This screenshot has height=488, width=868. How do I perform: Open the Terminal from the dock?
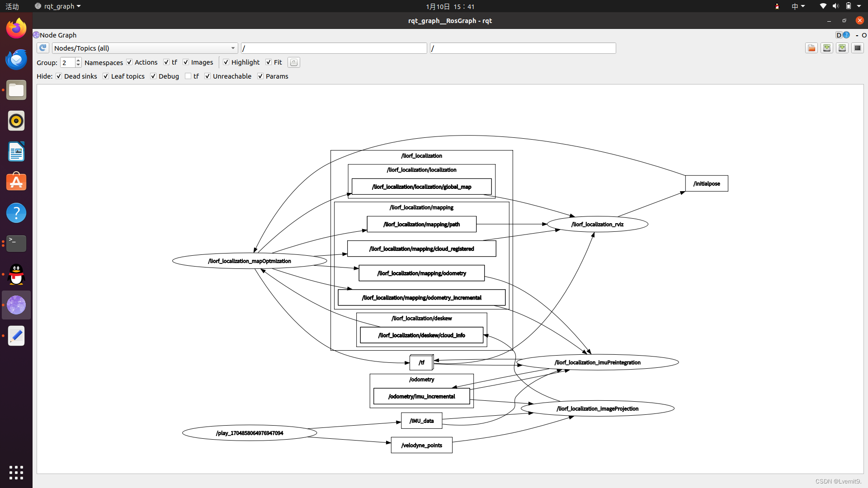coord(16,243)
